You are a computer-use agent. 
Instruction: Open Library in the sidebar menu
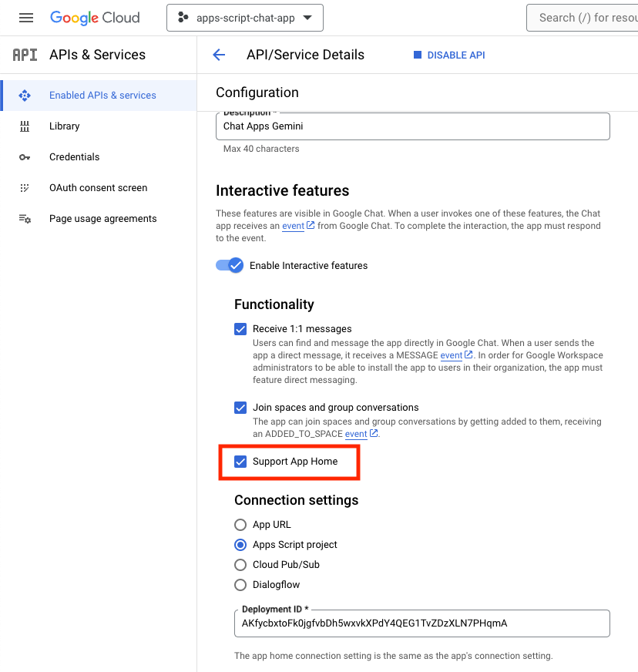click(x=65, y=126)
